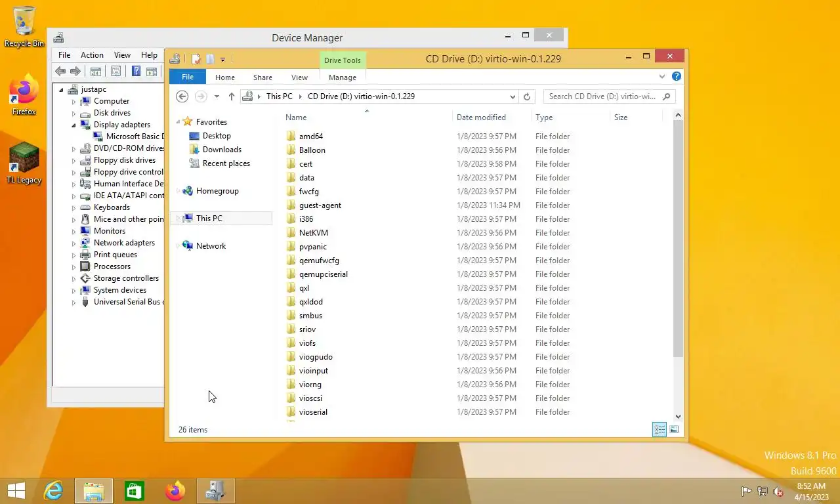Click the Forward arrow in Device Manager toolbar
Screen dimensions: 840x504
[x=75, y=72]
